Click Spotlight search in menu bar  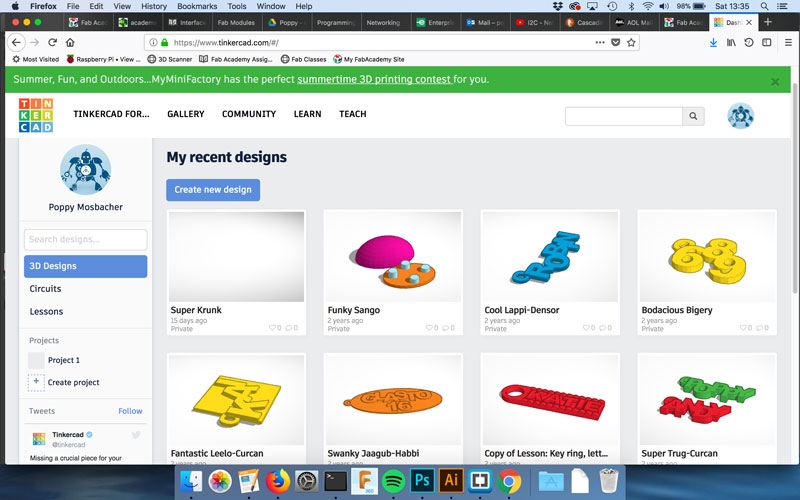(764, 6)
